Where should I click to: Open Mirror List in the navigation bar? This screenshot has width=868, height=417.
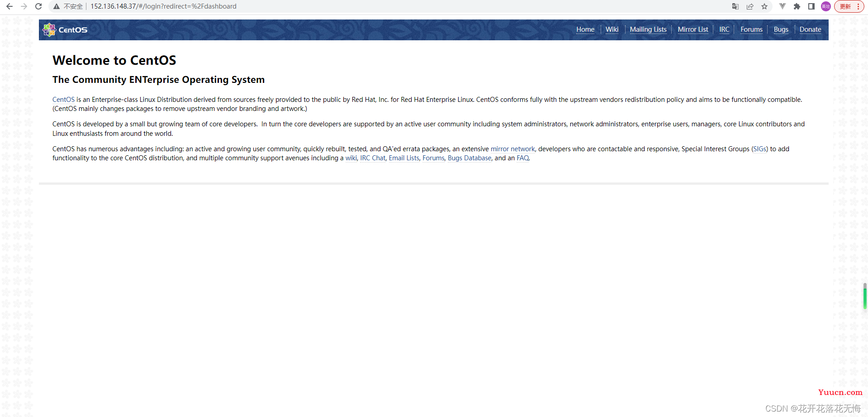[x=693, y=29]
